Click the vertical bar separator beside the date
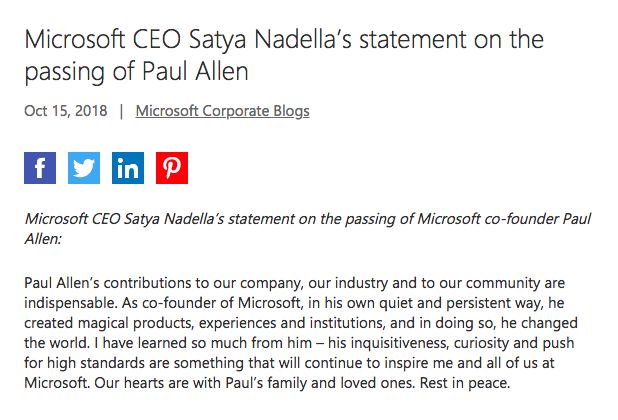Viewport: 618px width, 420px height. 121,111
